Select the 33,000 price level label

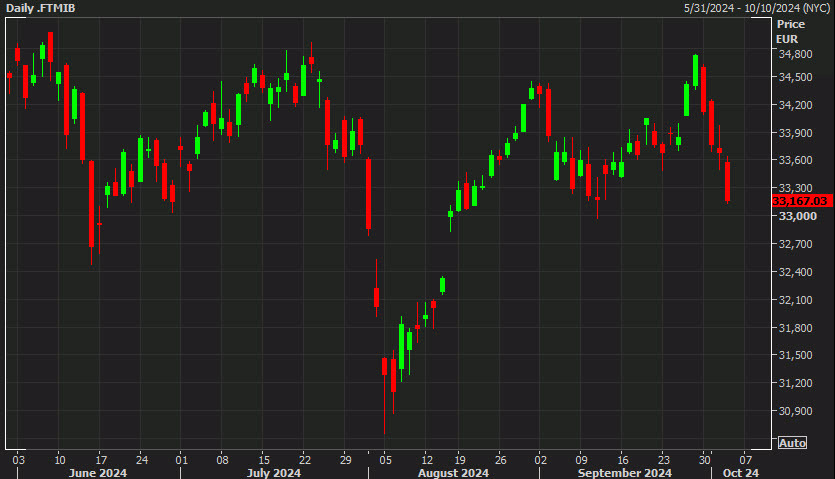[797, 216]
